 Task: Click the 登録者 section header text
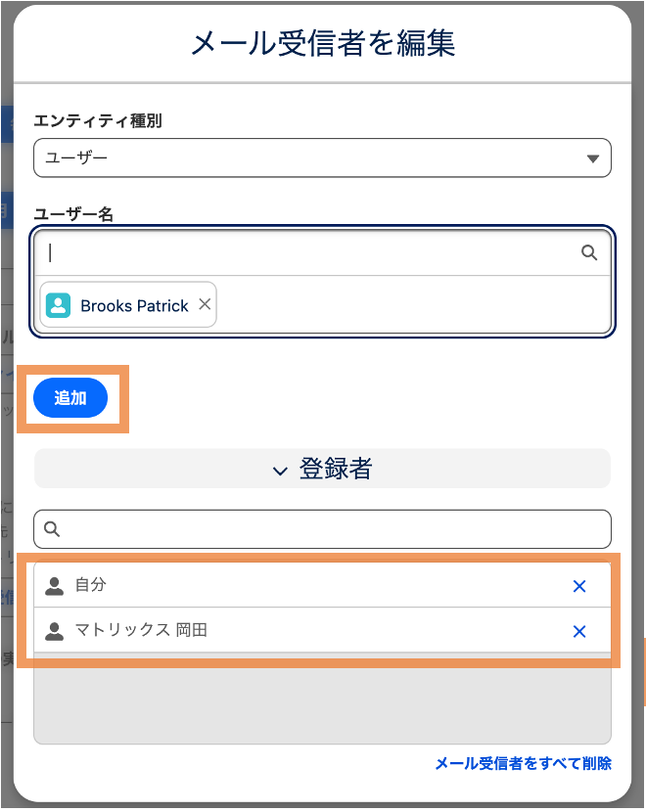pos(335,469)
